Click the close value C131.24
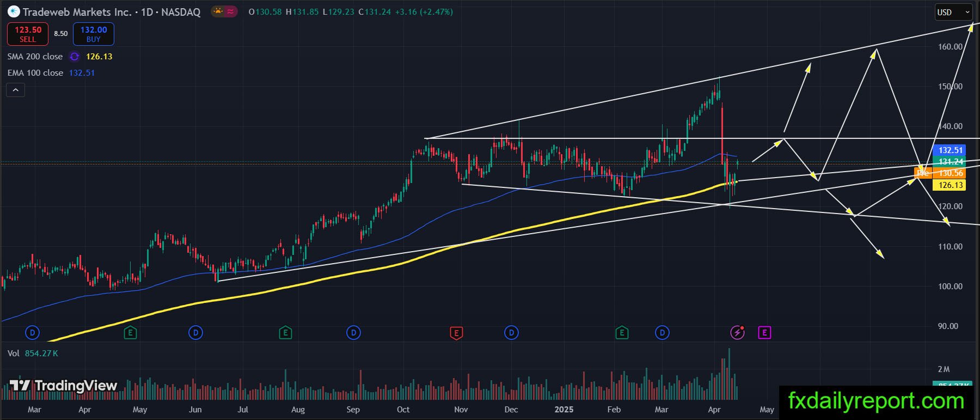The height and width of the screenshot is (420, 980). click(x=375, y=12)
